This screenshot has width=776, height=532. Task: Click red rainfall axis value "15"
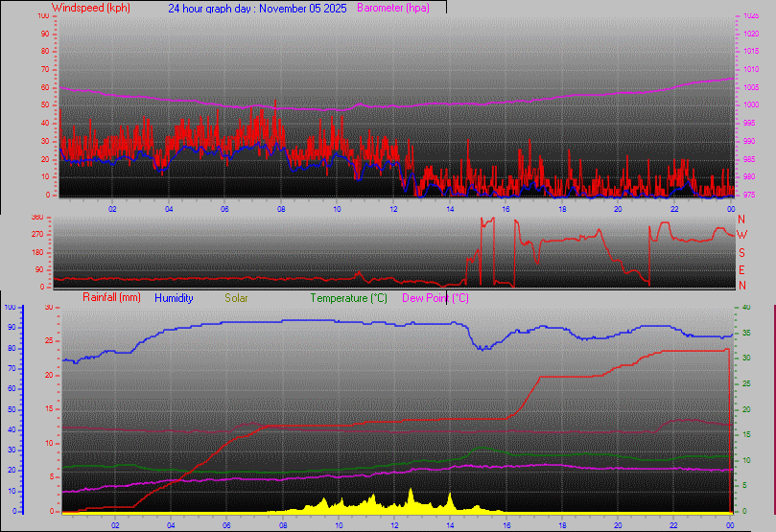[x=49, y=409]
